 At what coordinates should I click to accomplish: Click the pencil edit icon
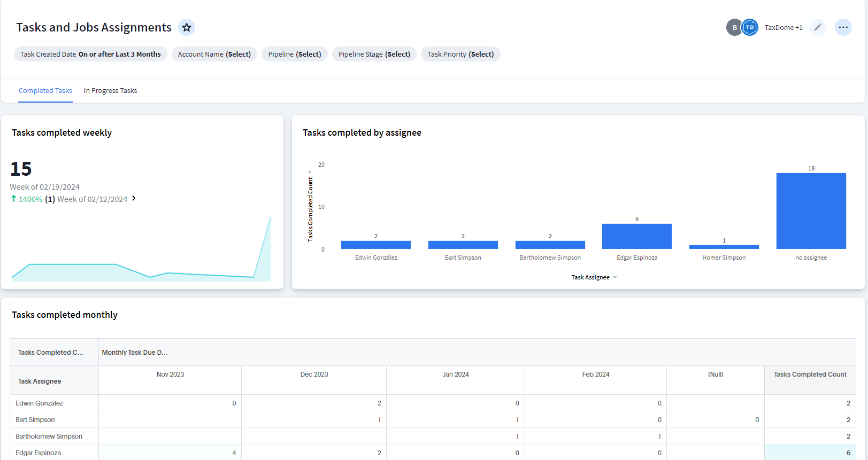pyautogui.click(x=817, y=27)
